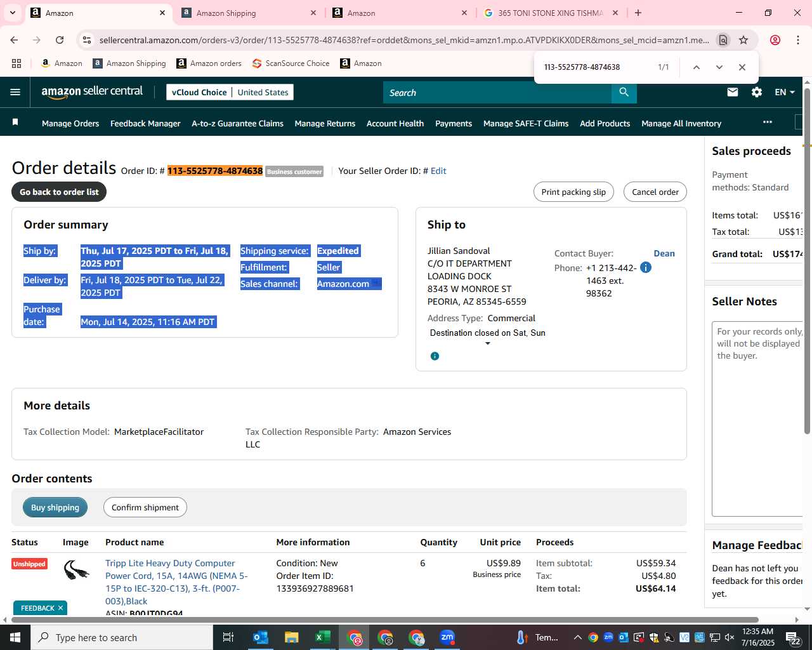
Task: Jump to previous find-in-page match
Action: (x=696, y=67)
